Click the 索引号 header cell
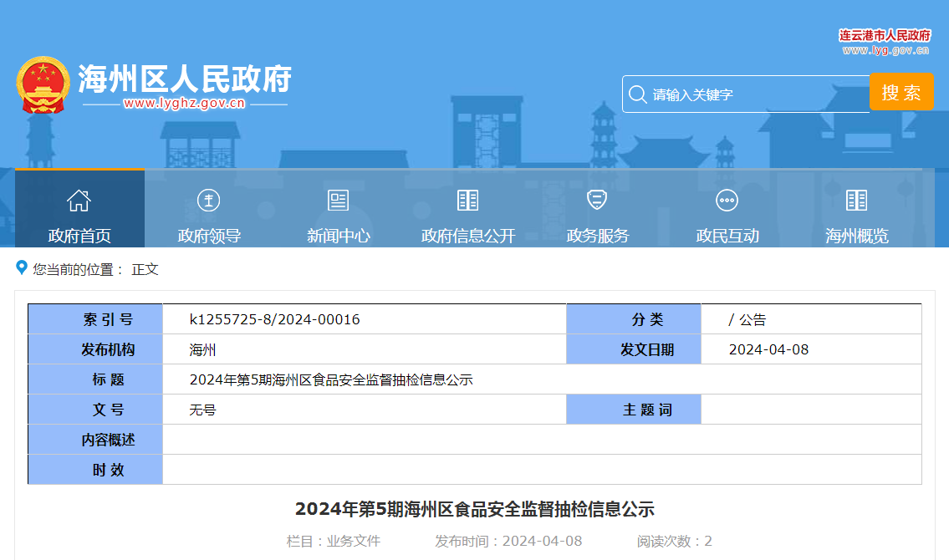This screenshot has height=560, width=949. 95,319
